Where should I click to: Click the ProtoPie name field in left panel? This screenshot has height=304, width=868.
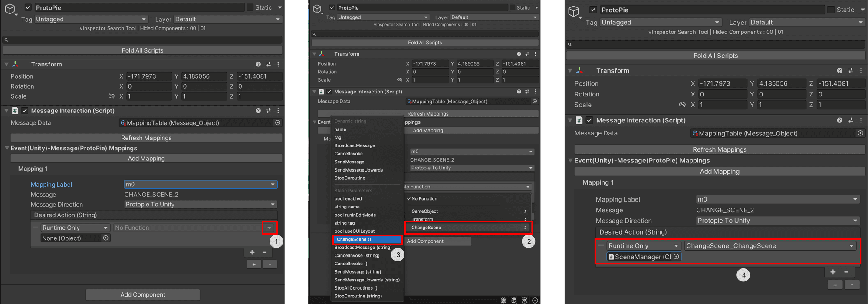(139, 7)
